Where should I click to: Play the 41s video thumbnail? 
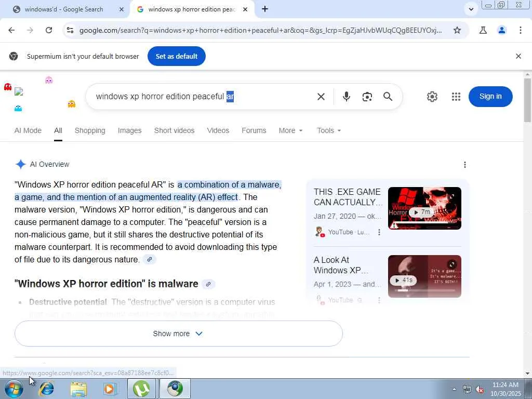[424, 276]
